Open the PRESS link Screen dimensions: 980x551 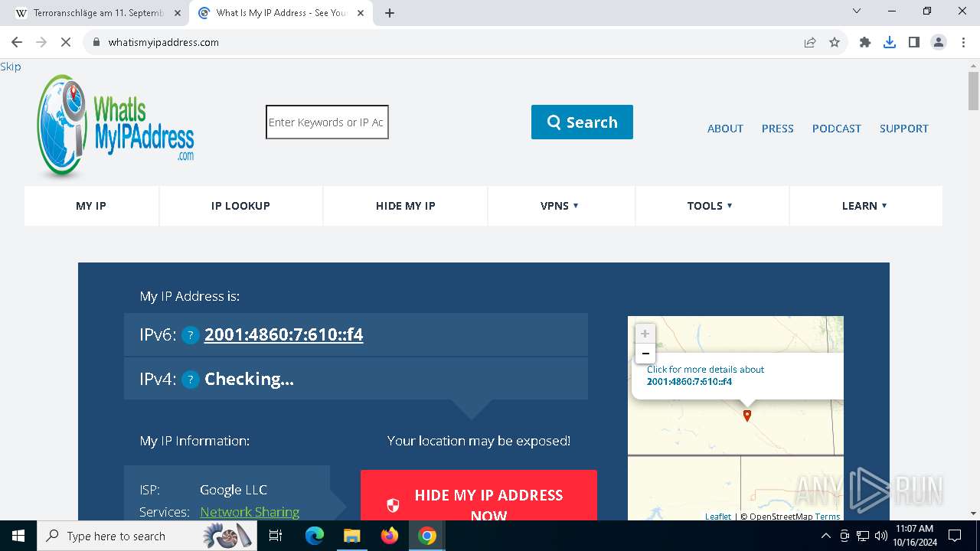tap(777, 129)
